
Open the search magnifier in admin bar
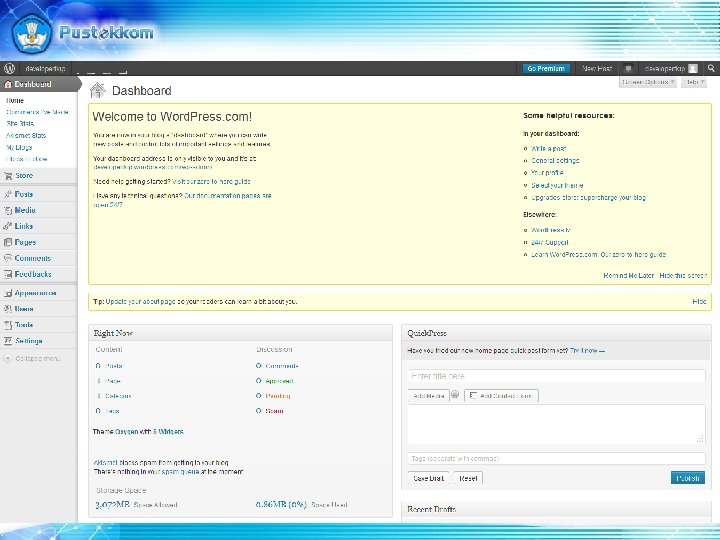[711, 68]
